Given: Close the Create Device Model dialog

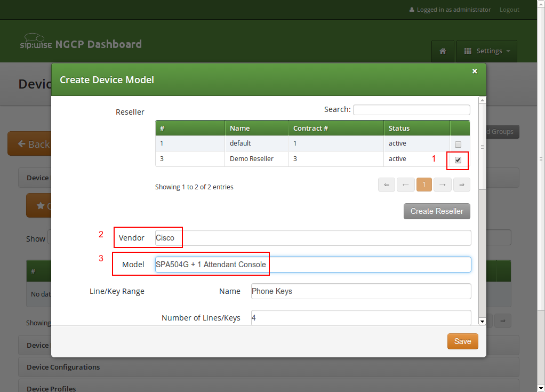Looking at the screenshot, I should (x=475, y=71).
